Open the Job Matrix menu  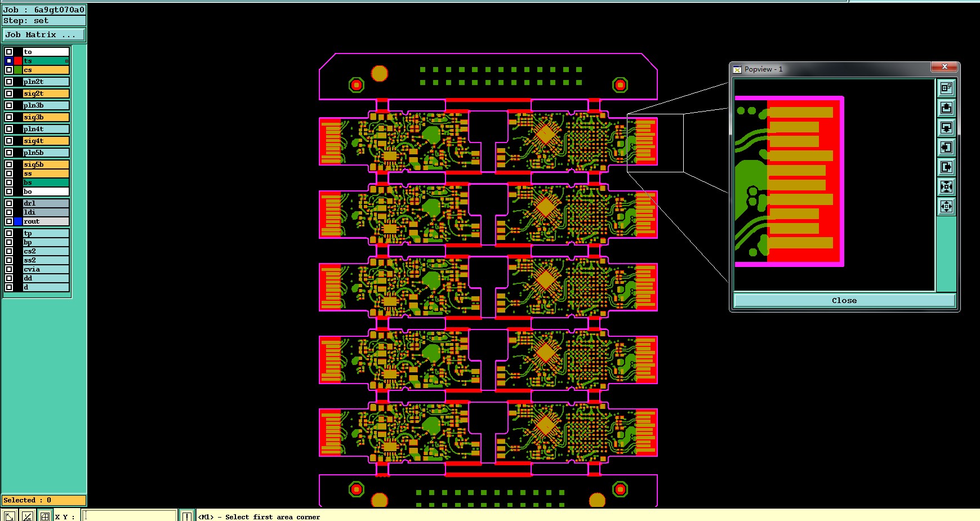(x=44, y=35)
